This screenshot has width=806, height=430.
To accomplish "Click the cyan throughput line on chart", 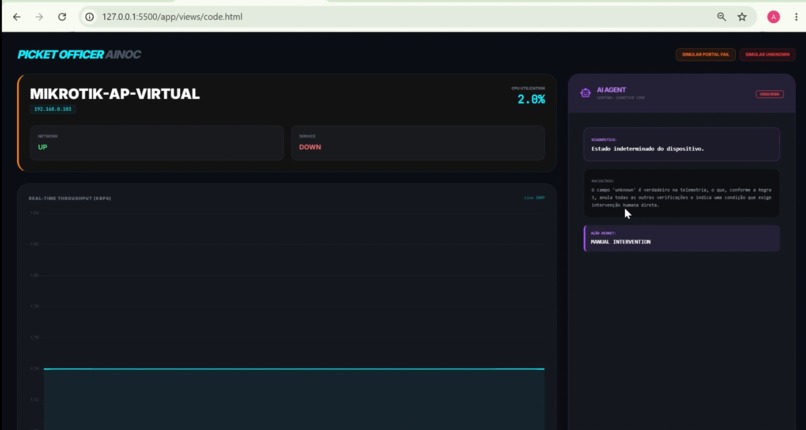I will pyautogui.click(x=294, y=369).
